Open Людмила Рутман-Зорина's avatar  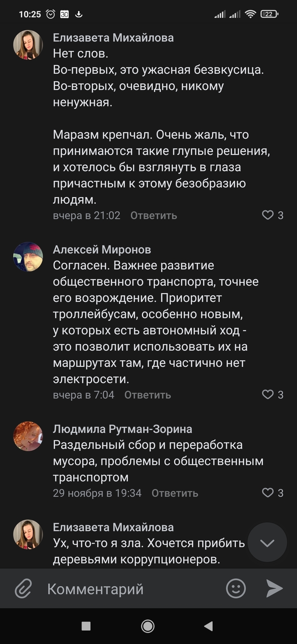(28, 436)
